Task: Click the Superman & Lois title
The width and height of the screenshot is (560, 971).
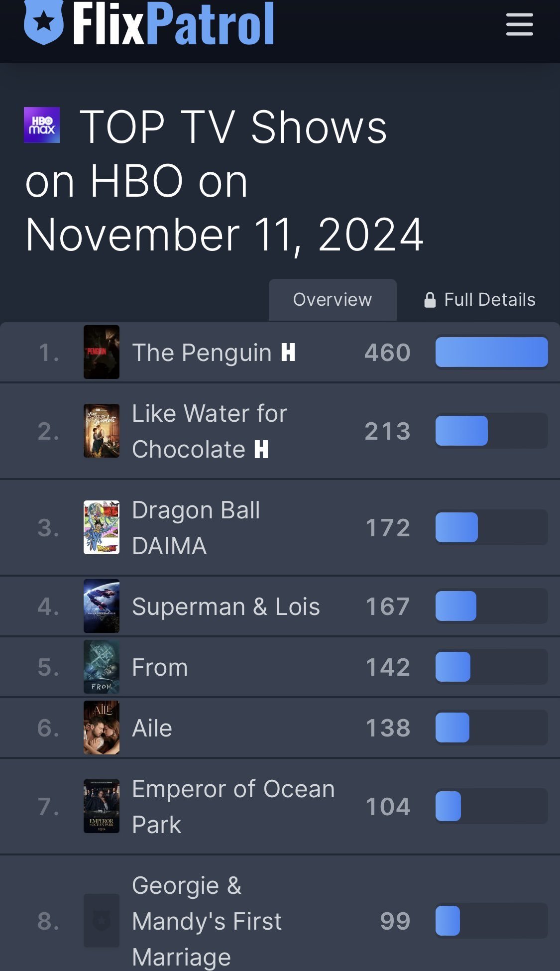Action: coord(225,607)
